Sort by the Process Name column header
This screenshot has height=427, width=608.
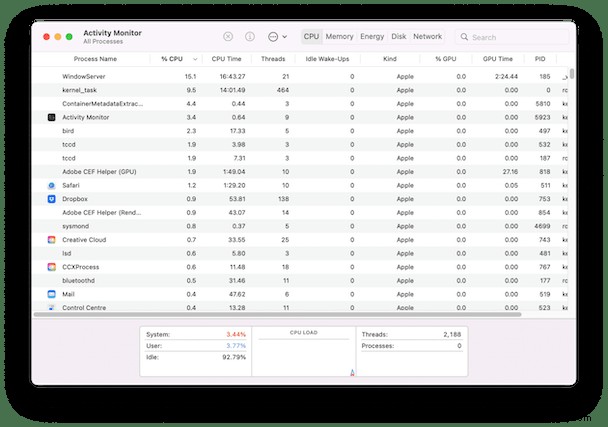(x=95, y=59)
